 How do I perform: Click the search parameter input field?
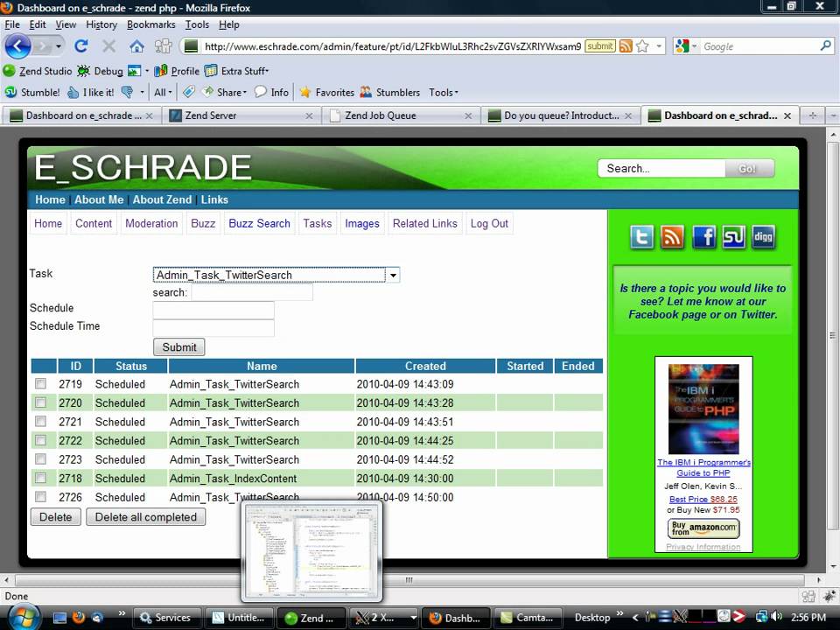252,292
